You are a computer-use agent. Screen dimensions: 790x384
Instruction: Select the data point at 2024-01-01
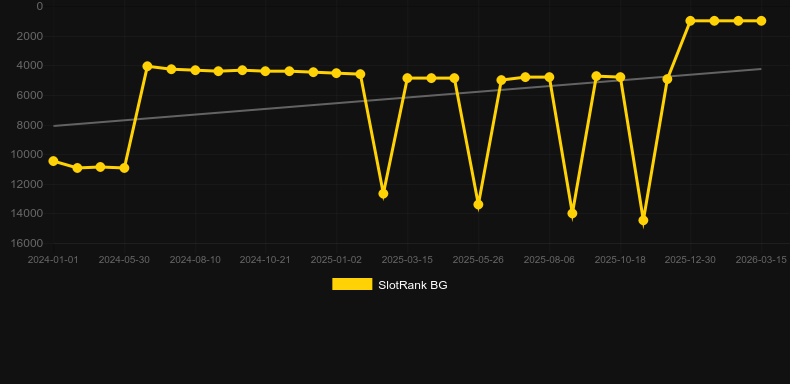(x=53, y=161)
